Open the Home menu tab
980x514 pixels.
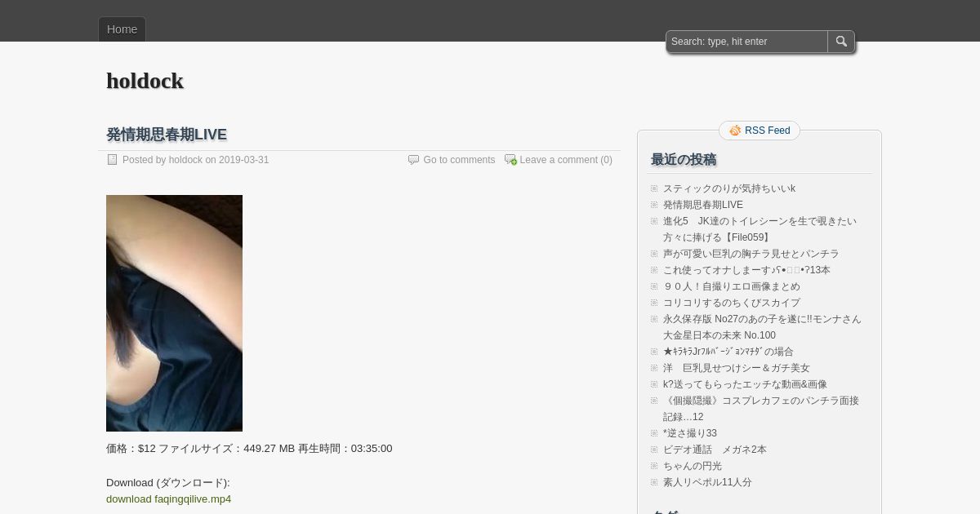[x=122, y=29]
